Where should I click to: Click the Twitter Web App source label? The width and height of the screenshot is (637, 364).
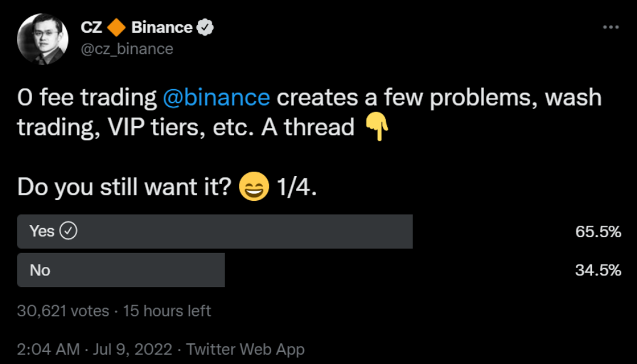pos(246,349)
